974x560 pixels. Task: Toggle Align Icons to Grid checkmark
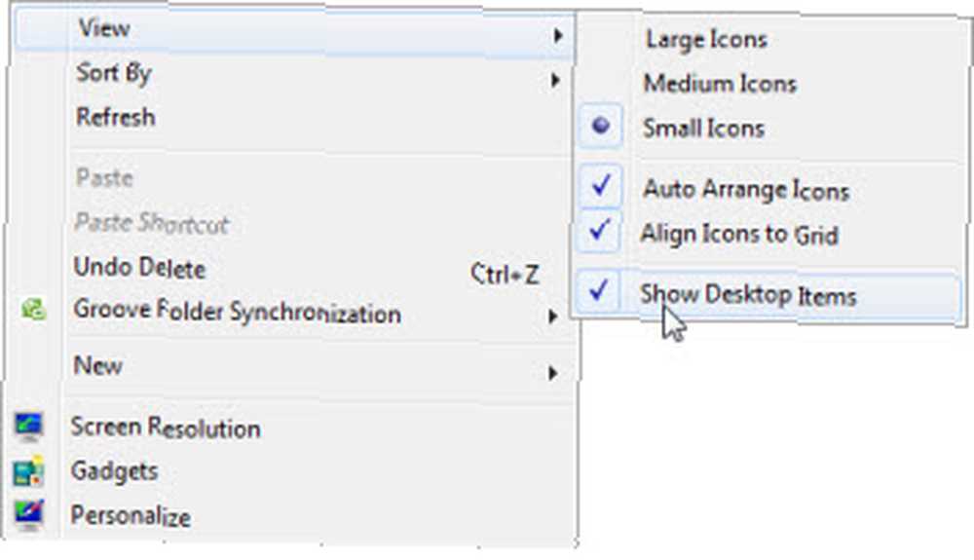pyautogui.click(x=599, y=231)
